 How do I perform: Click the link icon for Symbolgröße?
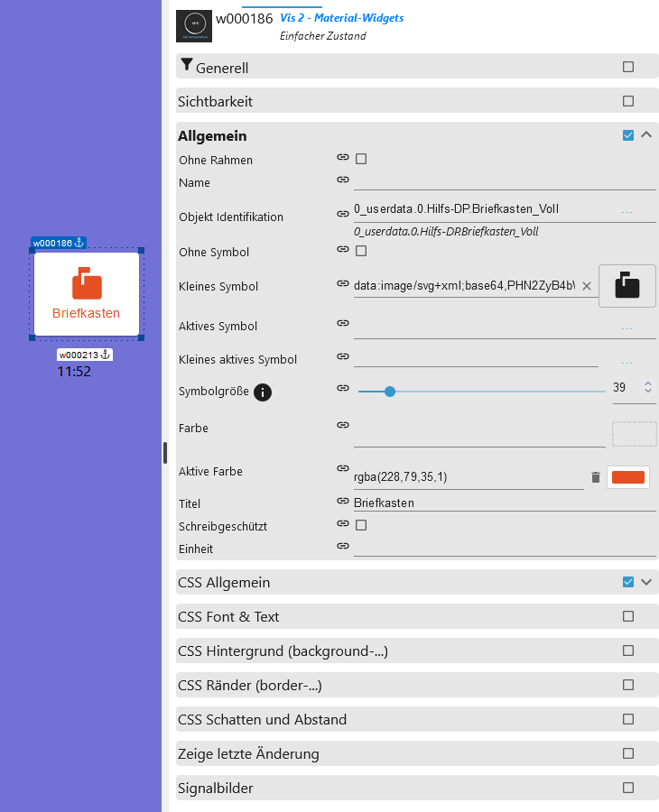coord(343,388)
